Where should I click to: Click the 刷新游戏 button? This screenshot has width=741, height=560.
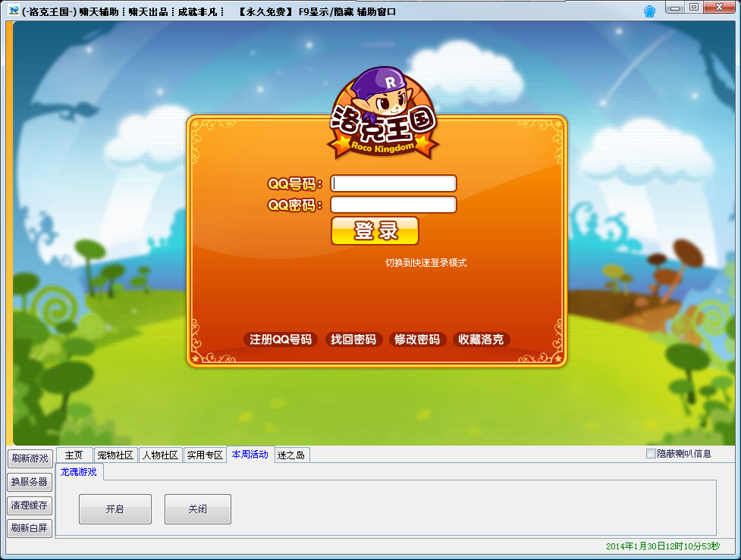(x=30, y=458)
